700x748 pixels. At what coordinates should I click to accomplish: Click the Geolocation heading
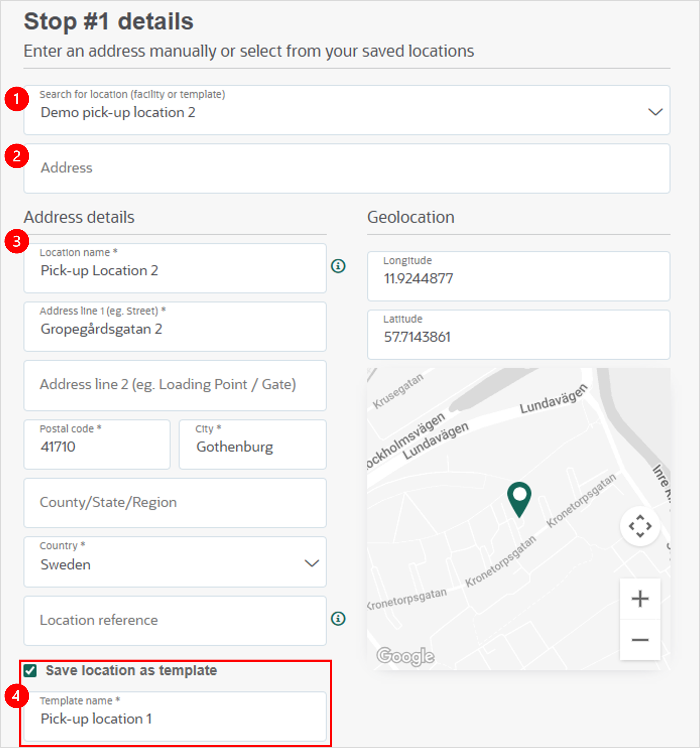(411, 217)
